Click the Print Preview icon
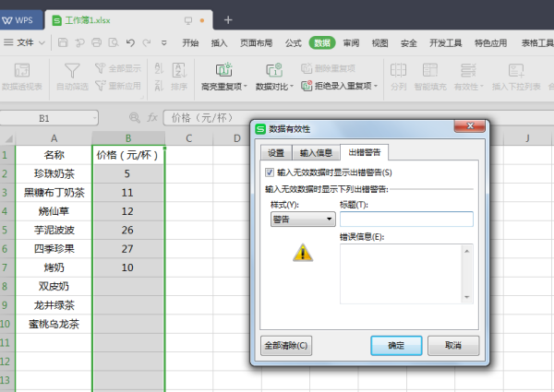The width and height of the screenshot is (554, 392). point(114,42)
